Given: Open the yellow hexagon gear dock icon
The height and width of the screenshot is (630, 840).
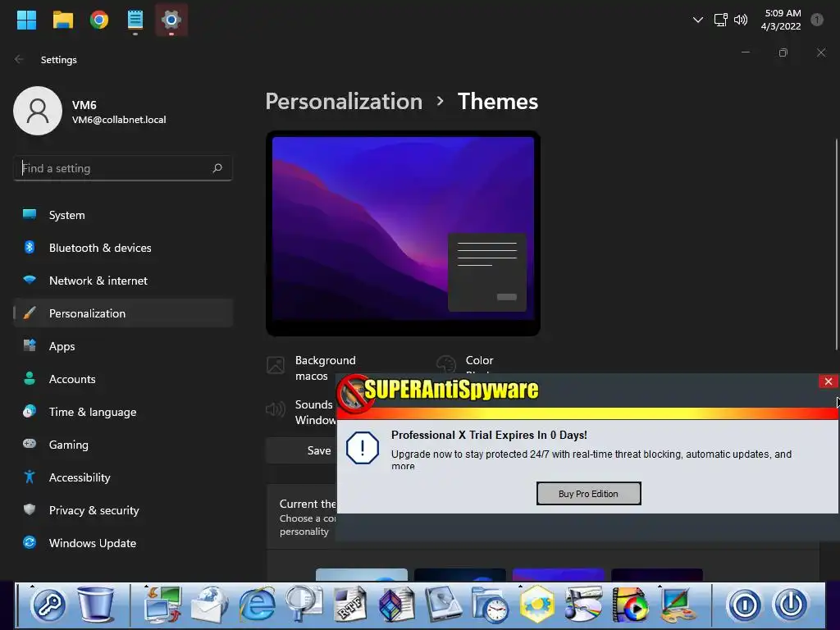Looking at the screenshot, I should pos(536,605).
